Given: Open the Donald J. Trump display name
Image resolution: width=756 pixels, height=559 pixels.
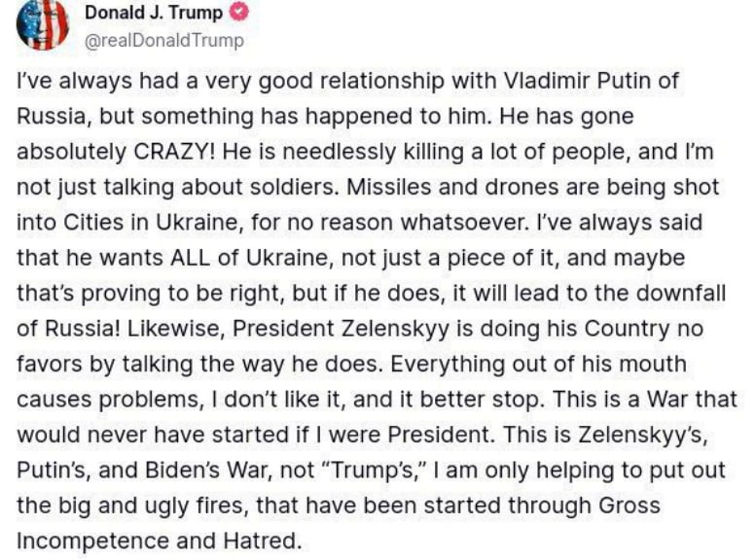Looking at the screenshot, I should (x=154, y=13).
